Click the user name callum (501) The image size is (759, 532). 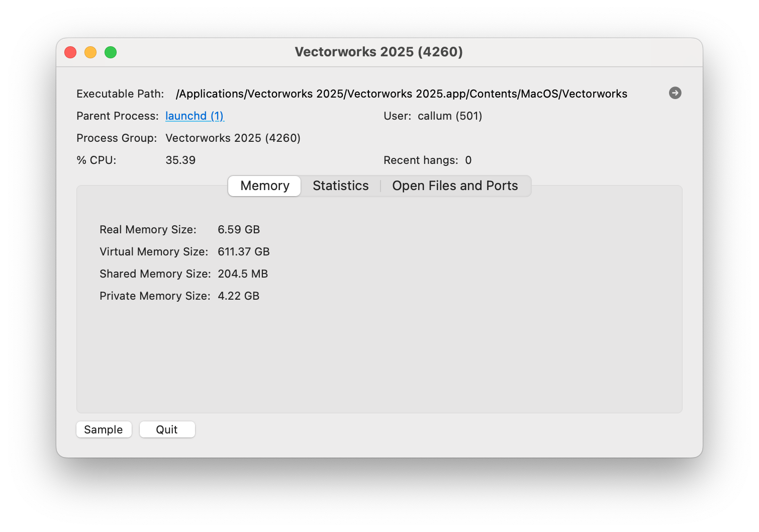tap(450, 116)
